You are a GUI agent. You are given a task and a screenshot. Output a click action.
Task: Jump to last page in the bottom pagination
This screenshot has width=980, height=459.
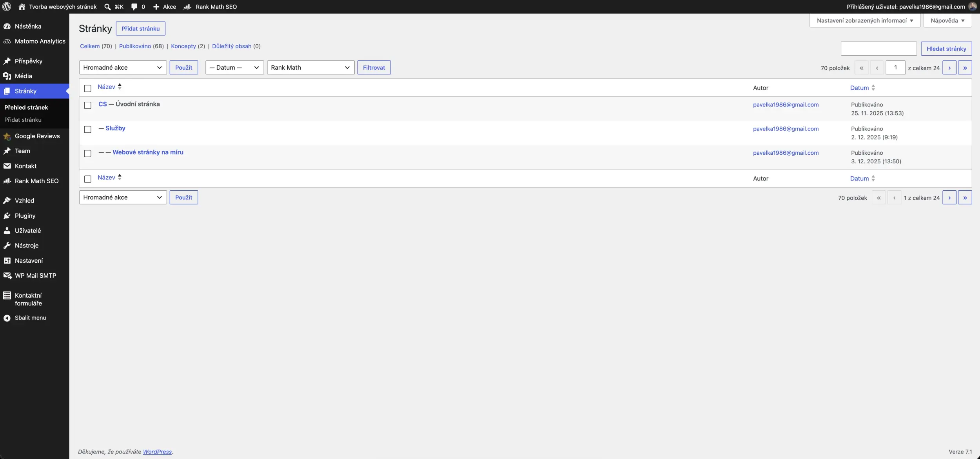click(x=965, y=198)
